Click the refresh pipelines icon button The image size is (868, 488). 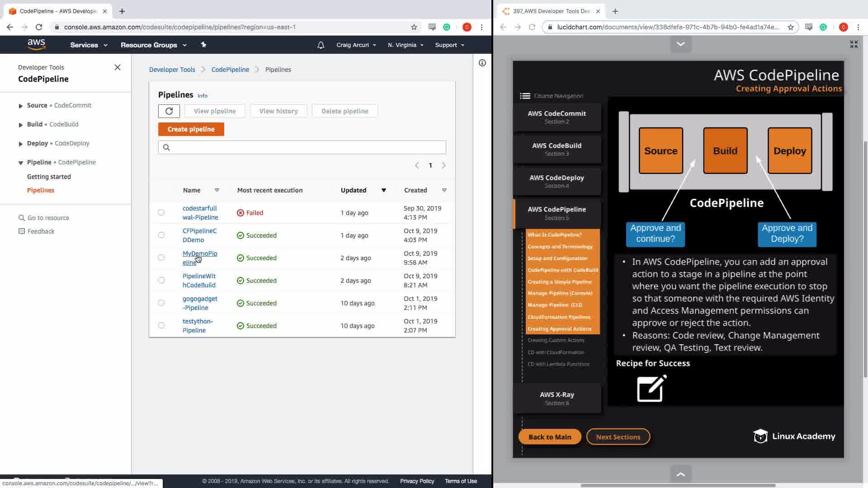[169, 111]
